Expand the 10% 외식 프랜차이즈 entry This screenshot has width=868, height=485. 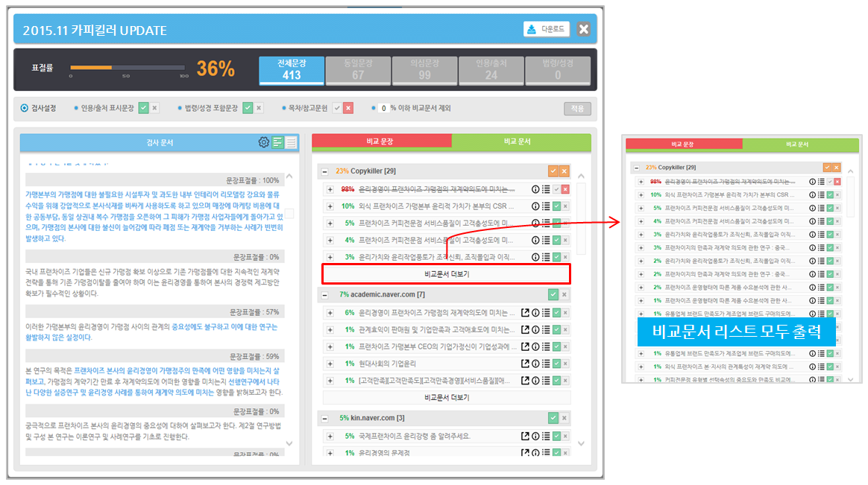330,206
